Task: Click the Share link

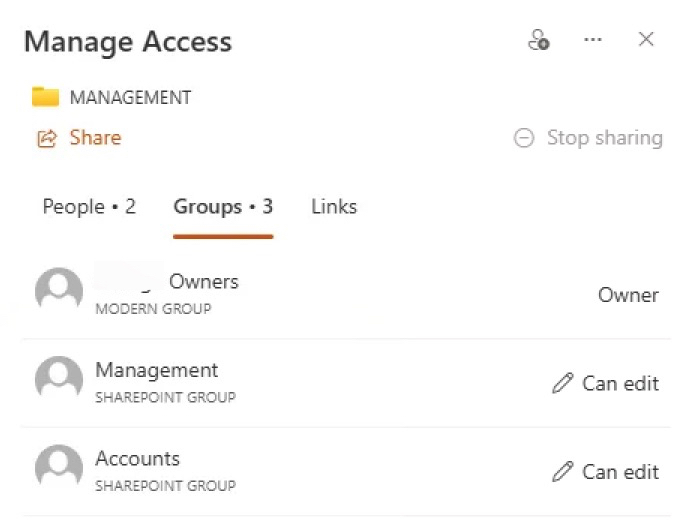Action: pos(95,138)
